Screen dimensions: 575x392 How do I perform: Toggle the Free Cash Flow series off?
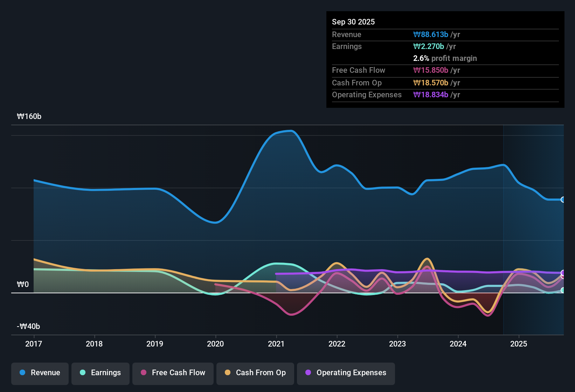173,373
